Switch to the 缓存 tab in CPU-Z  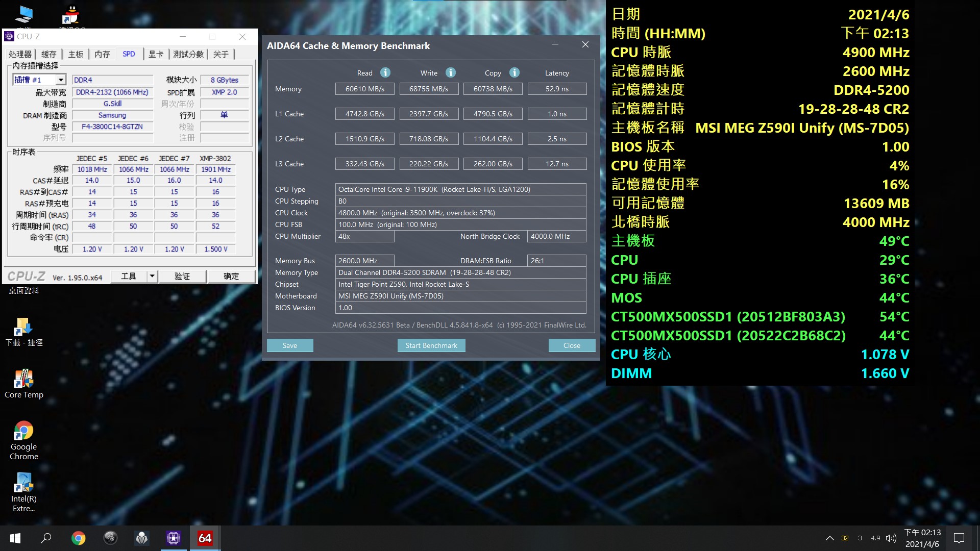pos(49,54)
